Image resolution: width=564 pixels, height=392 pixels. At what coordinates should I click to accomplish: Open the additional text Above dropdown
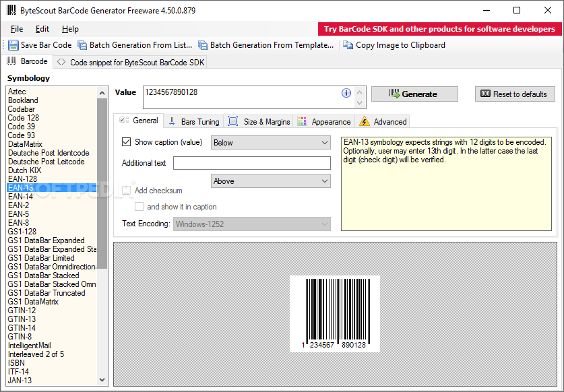[270, 181]
